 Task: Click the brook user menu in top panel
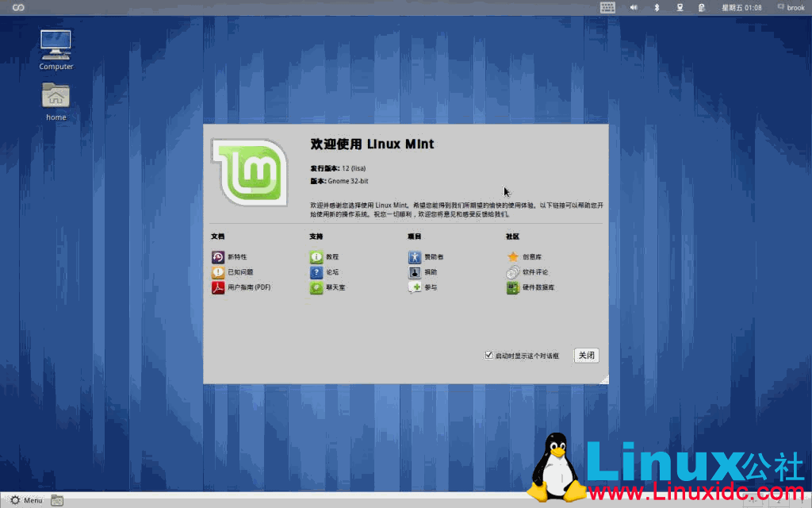791,7
